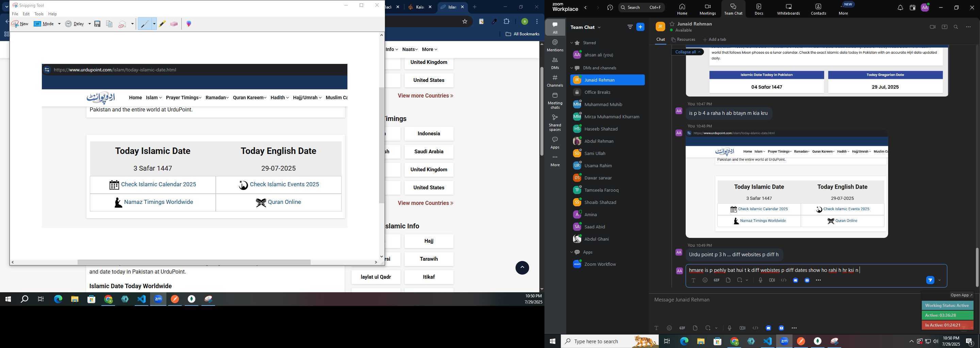
Task: Open the send options chevron beside the send button
Action: point(940,281)
